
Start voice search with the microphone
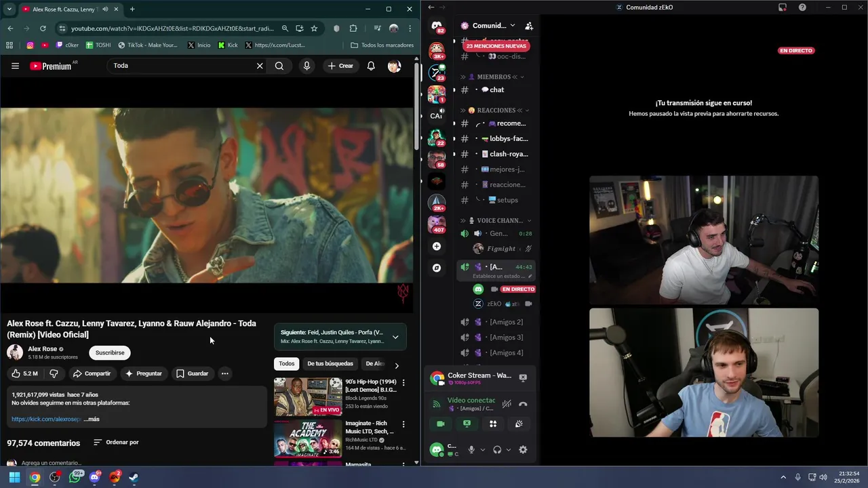click(x=307, y=66)
